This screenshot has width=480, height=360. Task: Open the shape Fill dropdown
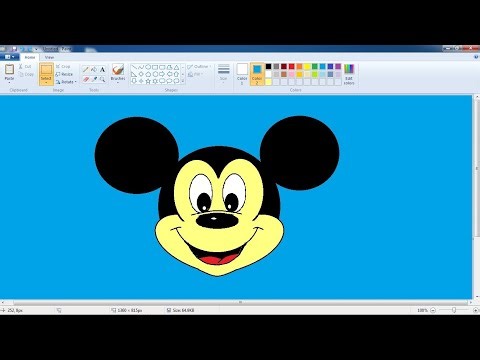[x=195, y=74]
